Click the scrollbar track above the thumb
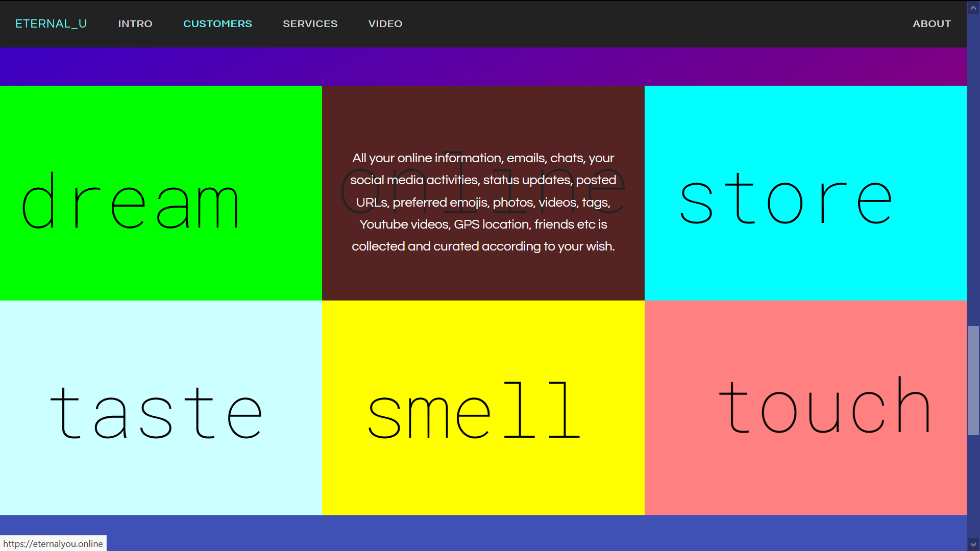Viewport: 980px width, 551px height. point(973,168)
